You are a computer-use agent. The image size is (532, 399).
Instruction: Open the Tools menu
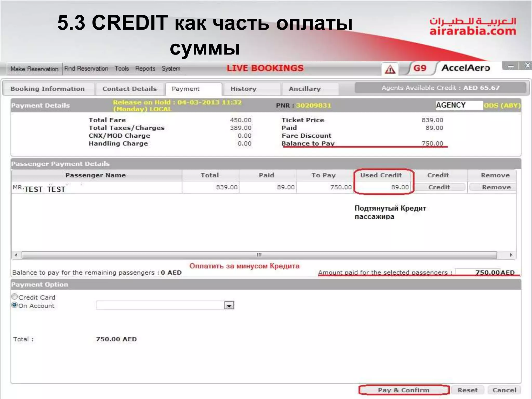pyautogui.click(x=122, y=69)
